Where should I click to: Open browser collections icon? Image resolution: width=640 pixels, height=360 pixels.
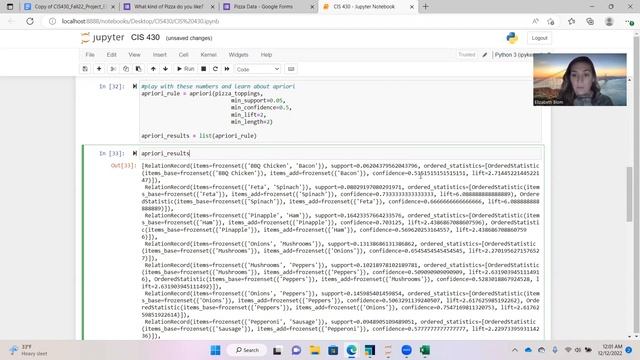point(590,21)
